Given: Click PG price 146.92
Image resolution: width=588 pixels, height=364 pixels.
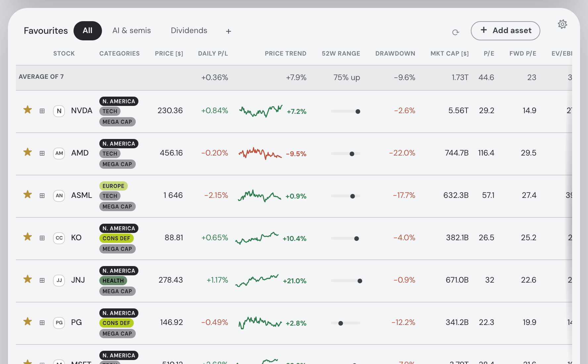Looking at the screenshot, I should 171,322.
